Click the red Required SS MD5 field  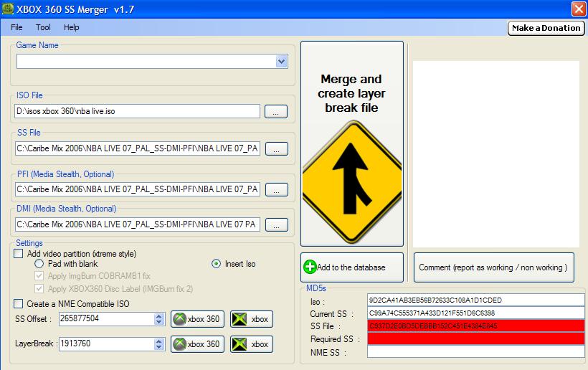(476, 338)
